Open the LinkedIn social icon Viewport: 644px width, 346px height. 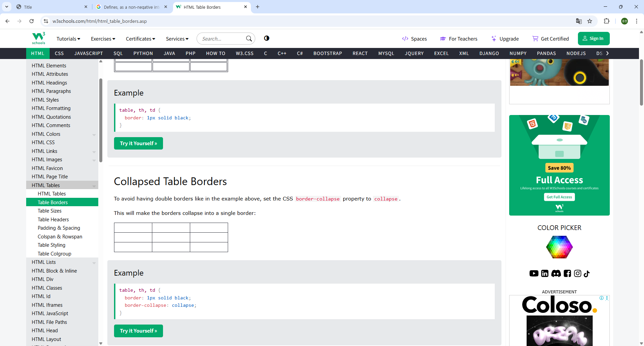coord(545,274)
